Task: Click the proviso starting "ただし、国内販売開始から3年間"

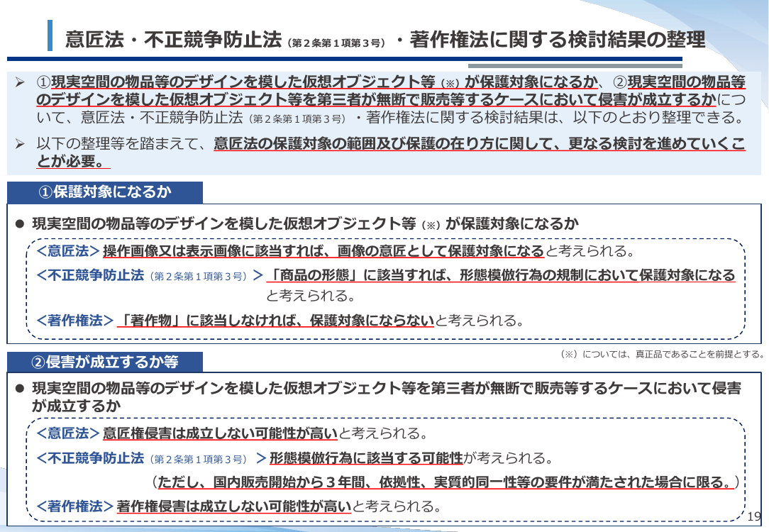Action: pos(446,482)
